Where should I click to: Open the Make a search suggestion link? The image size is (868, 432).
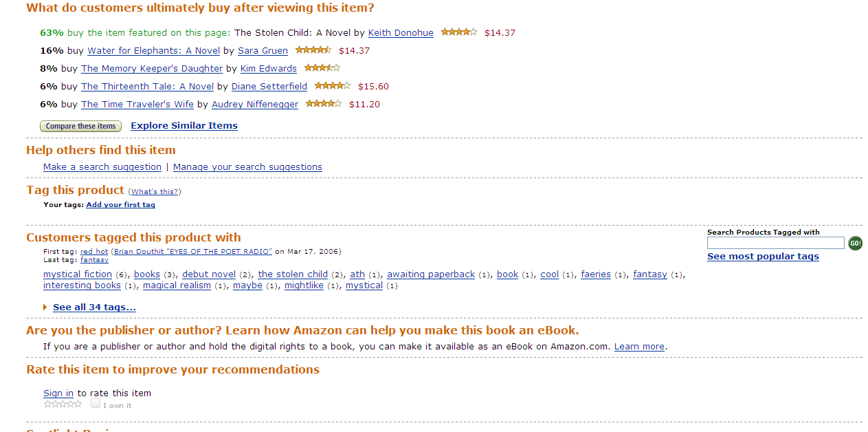[102, 166]
